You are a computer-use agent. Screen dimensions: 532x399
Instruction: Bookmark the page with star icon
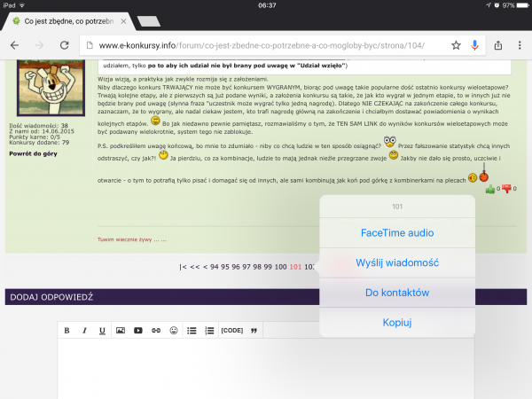[456, 44]
